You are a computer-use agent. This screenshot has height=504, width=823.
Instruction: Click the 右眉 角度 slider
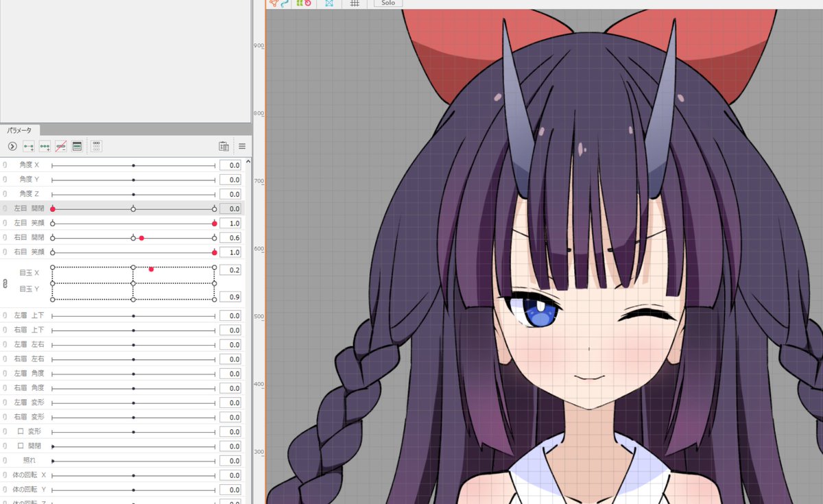click(133, 388)
